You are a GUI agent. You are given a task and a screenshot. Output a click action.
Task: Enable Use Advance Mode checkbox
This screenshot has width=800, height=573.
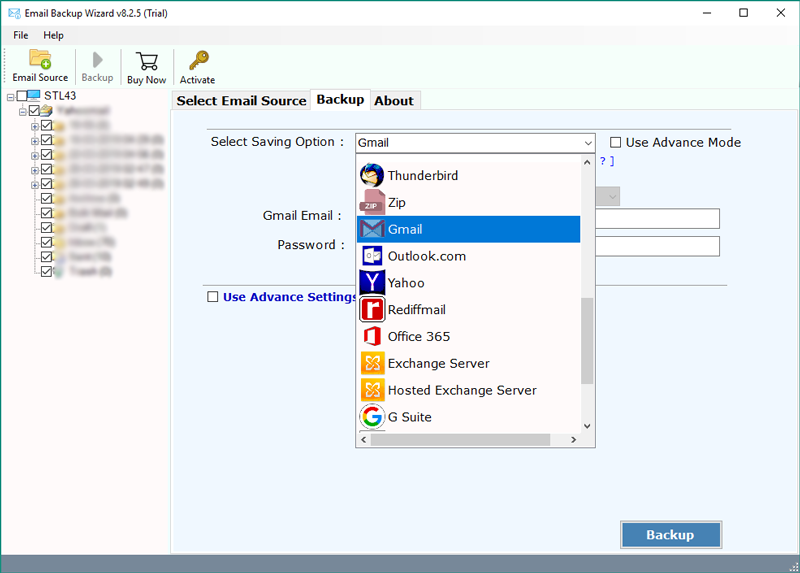coord(616,142)
